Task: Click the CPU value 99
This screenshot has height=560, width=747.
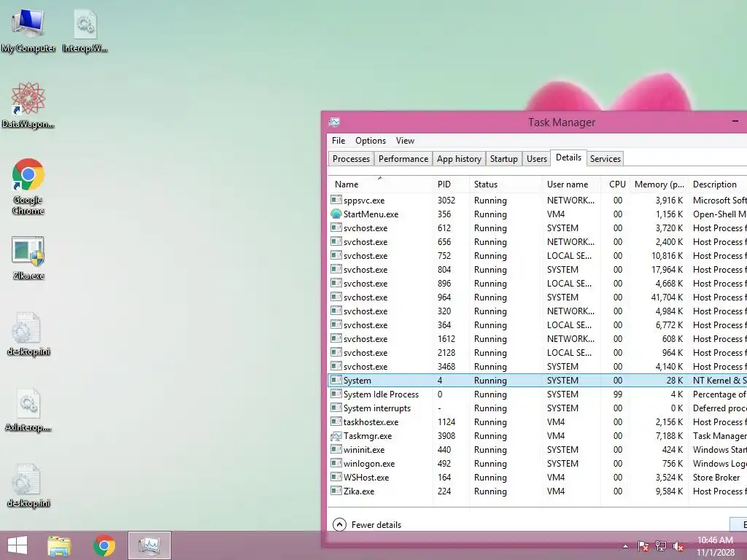Action: tap(618, 394)
